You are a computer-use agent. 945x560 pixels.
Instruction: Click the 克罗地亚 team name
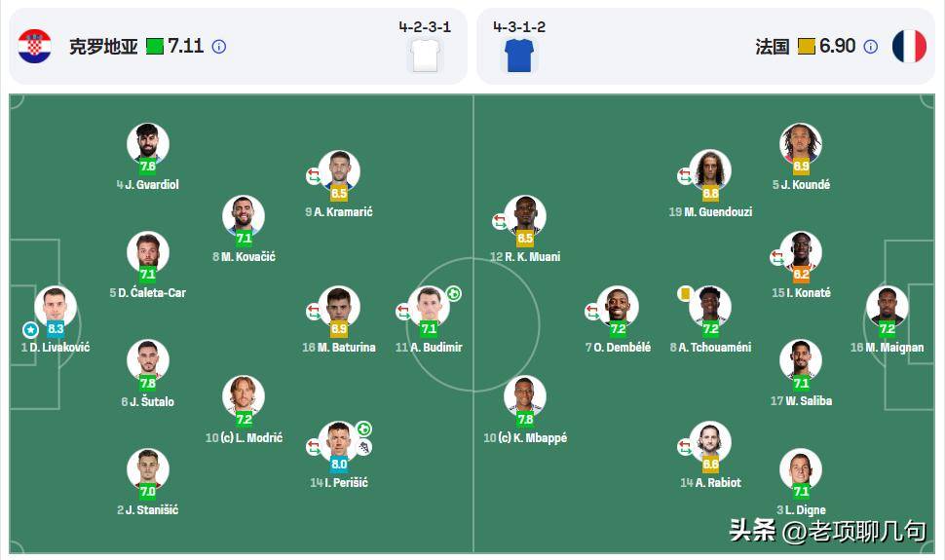102,47
